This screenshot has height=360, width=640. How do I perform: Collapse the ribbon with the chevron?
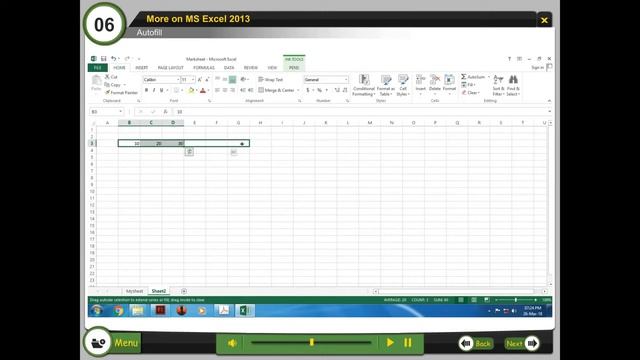549,101
